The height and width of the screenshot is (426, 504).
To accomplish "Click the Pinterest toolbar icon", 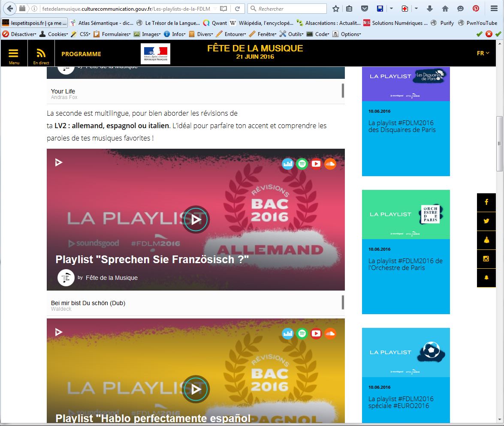I will pos(476,9).
